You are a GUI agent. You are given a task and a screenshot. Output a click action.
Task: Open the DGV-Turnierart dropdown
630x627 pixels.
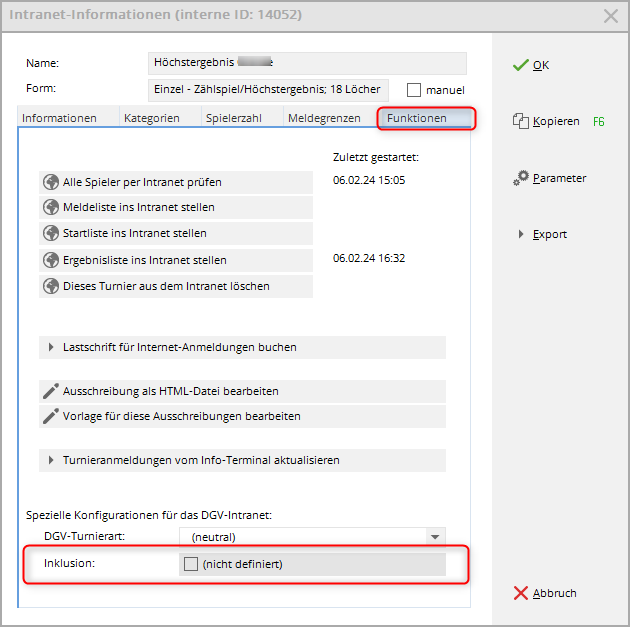[434, 537]
